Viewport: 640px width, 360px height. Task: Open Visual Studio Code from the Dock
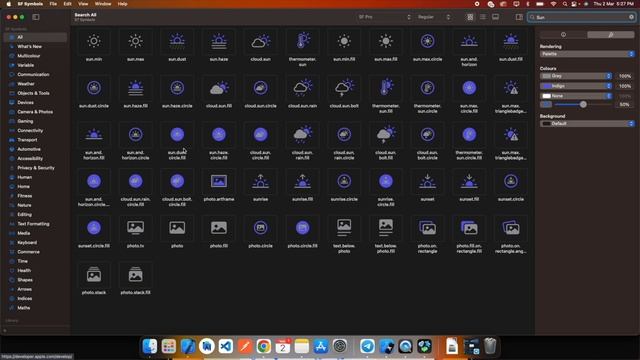coord(226,346)
